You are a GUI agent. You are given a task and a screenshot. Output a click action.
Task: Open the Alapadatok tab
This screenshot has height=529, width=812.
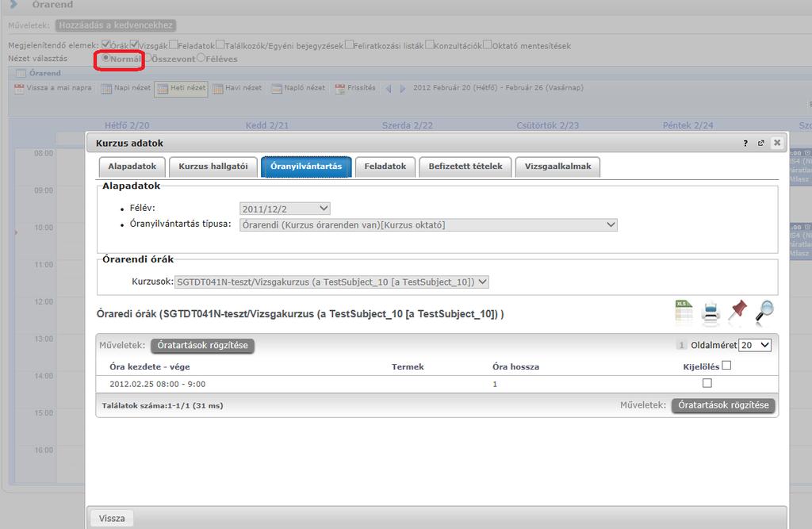pyautogui.click(x=132, y=167)
